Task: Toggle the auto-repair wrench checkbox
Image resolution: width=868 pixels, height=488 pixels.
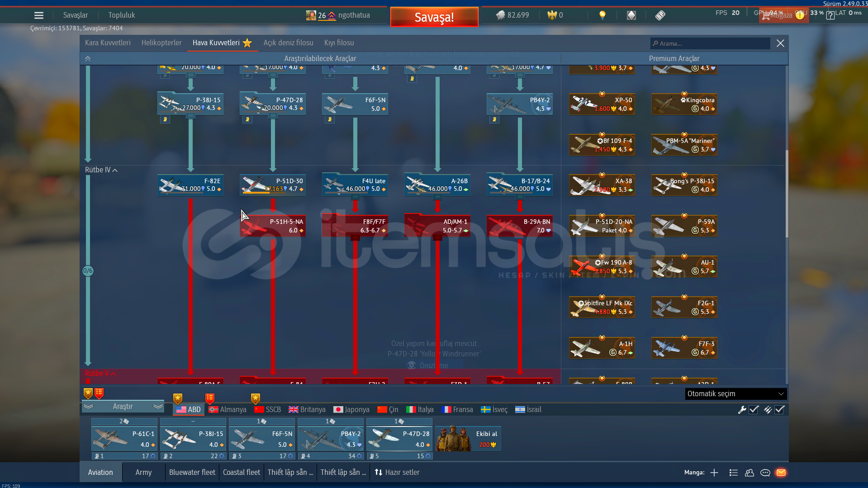Action: (754, 410)
